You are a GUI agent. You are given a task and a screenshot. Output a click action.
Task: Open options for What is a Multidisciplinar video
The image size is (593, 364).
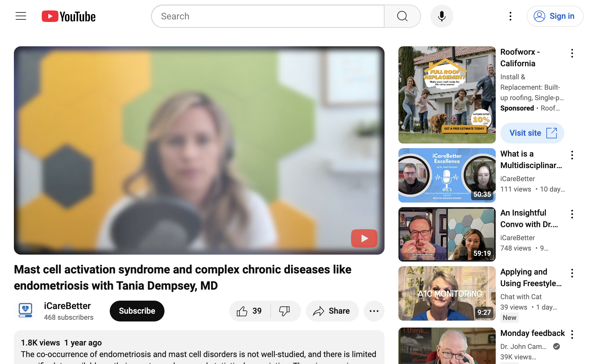[572, 155]
